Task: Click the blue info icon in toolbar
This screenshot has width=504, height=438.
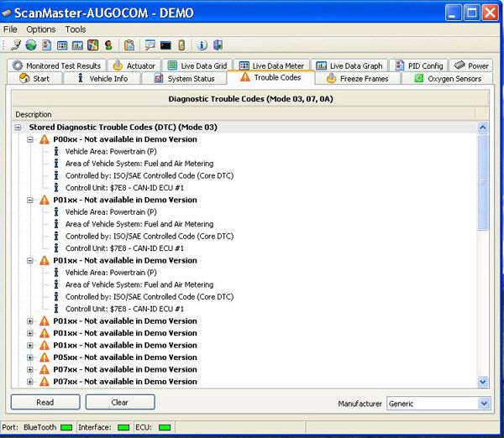Action: click(x=202, y=45)
